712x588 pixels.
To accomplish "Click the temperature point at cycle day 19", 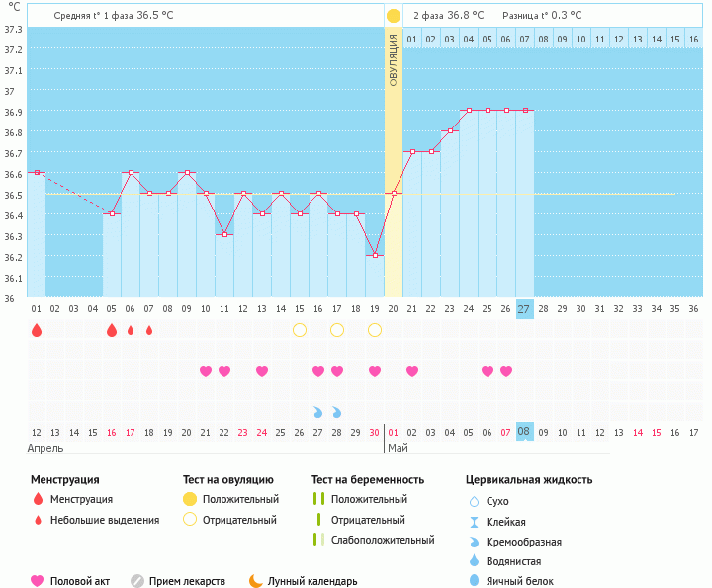I will 375,255.
